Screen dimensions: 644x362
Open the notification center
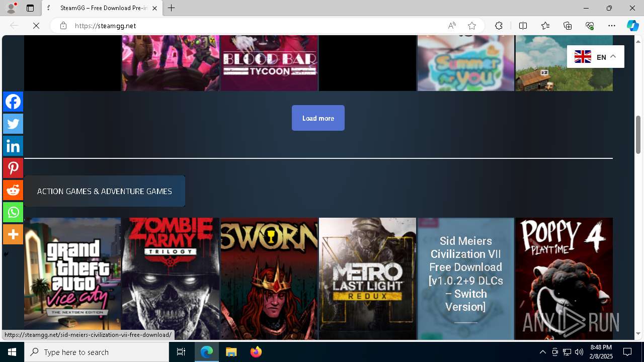628,352
